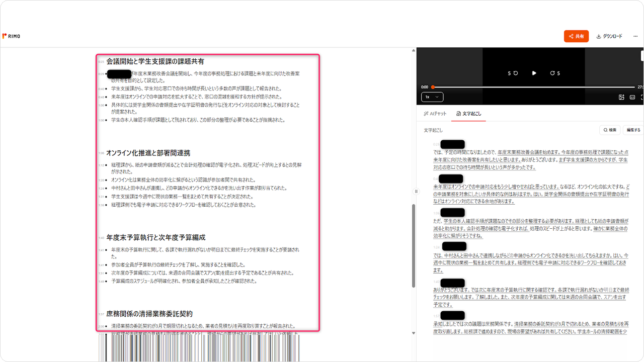
Task: Jump to timestamp 1:06 beside オンライン化推進 heading
Action: pyautogui.click(x=101, y=153)
